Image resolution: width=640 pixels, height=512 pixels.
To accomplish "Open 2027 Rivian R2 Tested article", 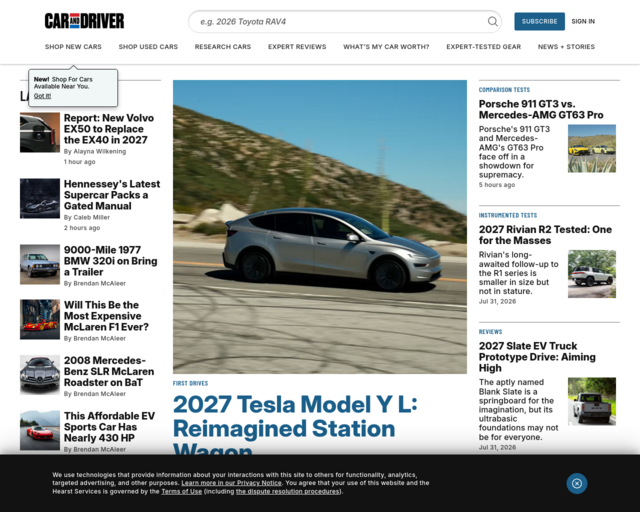I will coord(545,235).
